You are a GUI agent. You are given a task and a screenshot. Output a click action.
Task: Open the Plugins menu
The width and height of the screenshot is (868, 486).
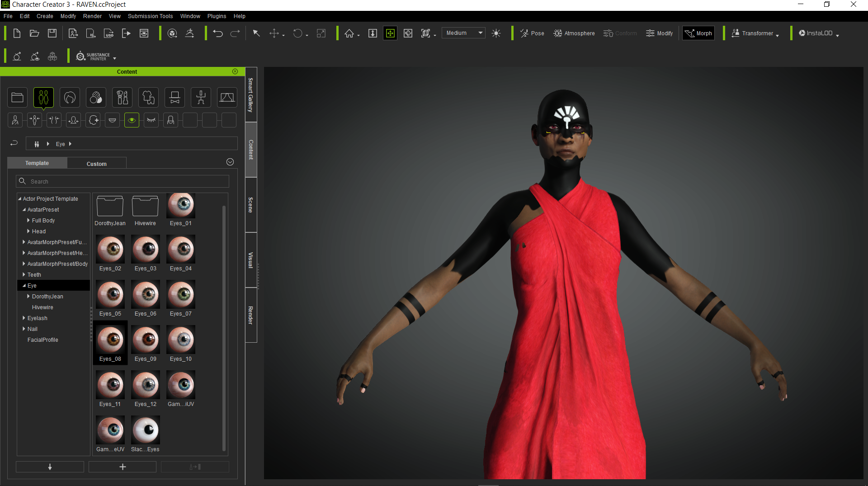tap(217, 16)
